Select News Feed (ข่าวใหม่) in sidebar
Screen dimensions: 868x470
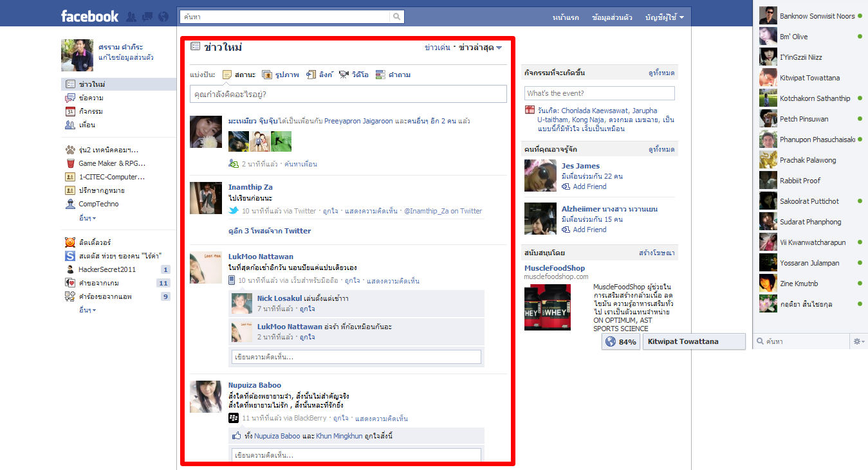119,84
